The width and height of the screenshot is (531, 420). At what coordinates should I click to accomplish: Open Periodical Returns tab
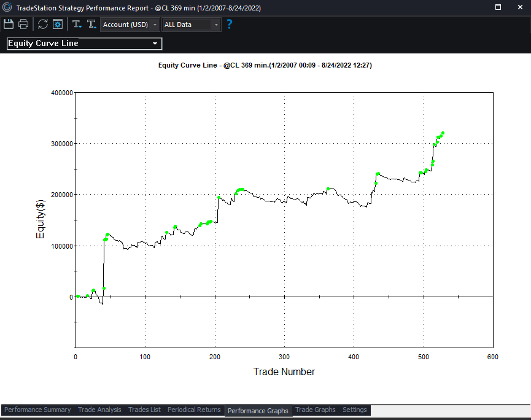point(194,410)
